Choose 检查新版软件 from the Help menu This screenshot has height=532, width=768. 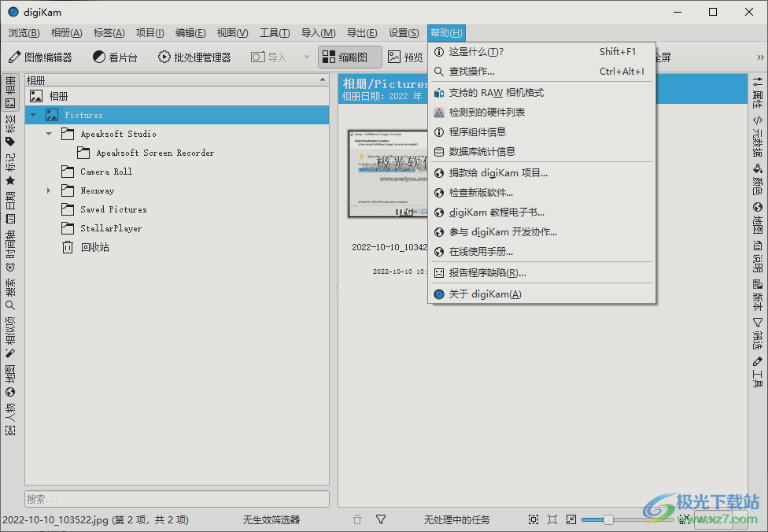[481, 192]
